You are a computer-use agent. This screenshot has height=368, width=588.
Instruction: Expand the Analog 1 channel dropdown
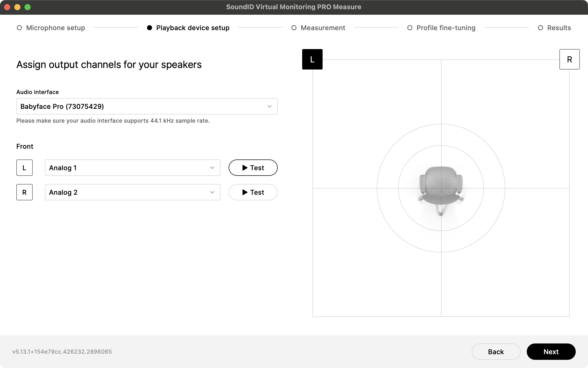(132, 168)
